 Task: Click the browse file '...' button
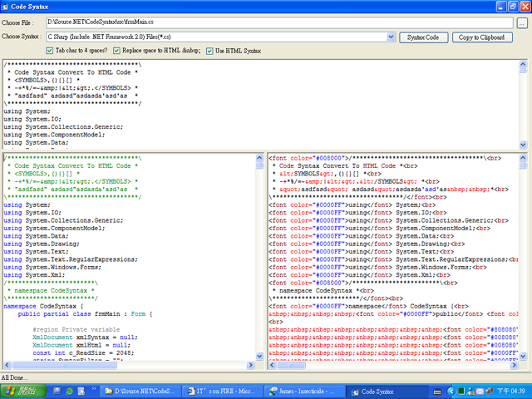point(522,23)
